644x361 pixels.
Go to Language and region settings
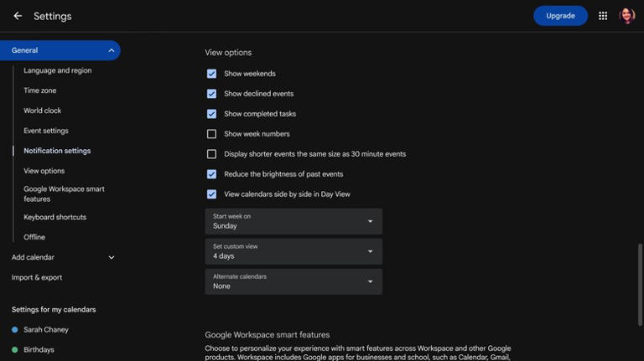pos(58,71)
